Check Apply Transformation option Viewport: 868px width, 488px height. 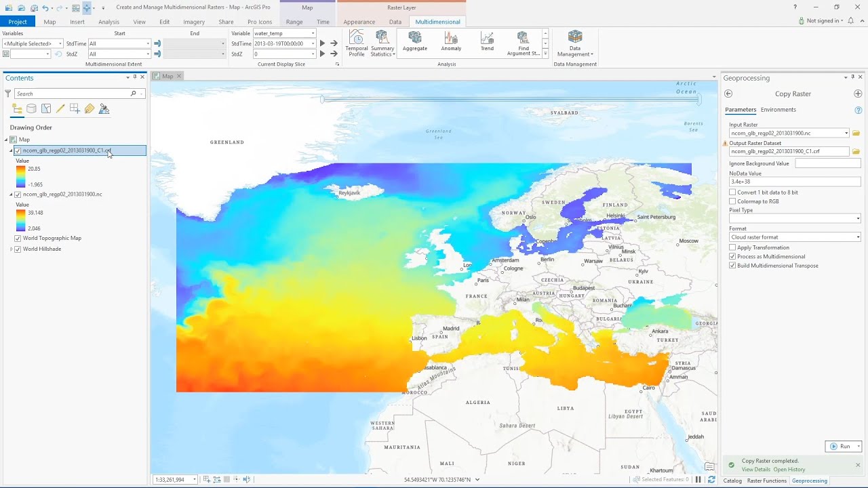732,247
